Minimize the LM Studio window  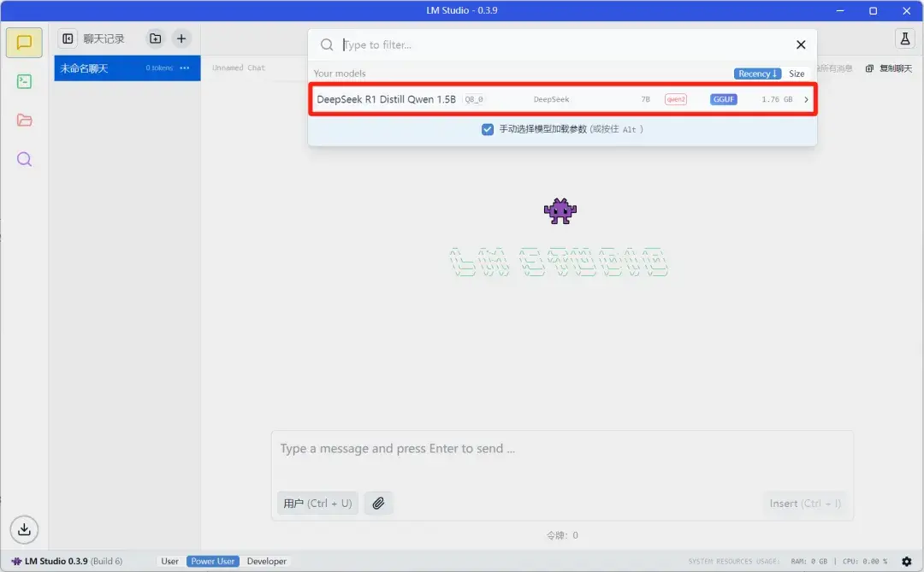point(840,10)
